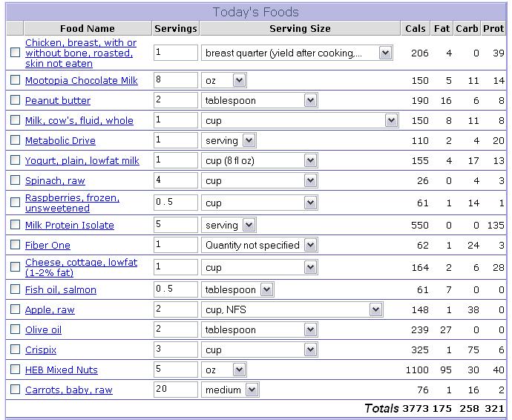Open whole milk cup serving size dropdown

point(391,120)
